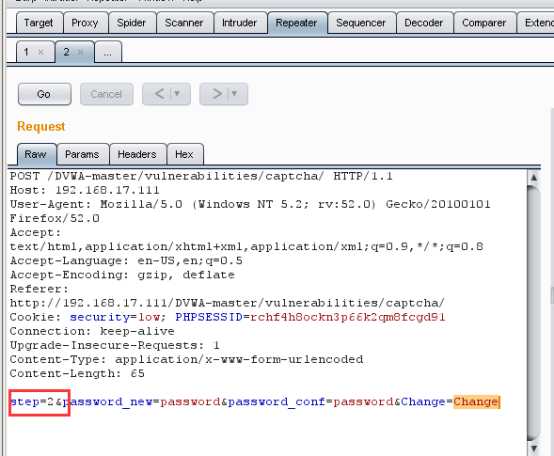Viewport: 554px width, 456px height.
Task: Select the Scanner tab
Action: click(184, 23)
